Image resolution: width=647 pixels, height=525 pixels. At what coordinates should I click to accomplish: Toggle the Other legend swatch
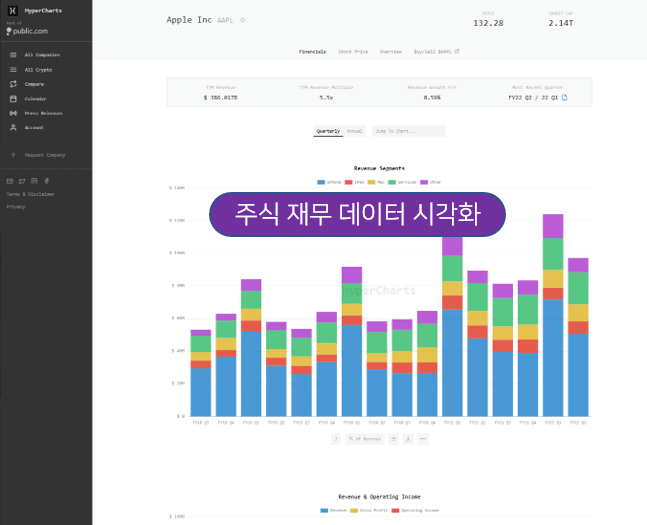[x=424, y=182]
